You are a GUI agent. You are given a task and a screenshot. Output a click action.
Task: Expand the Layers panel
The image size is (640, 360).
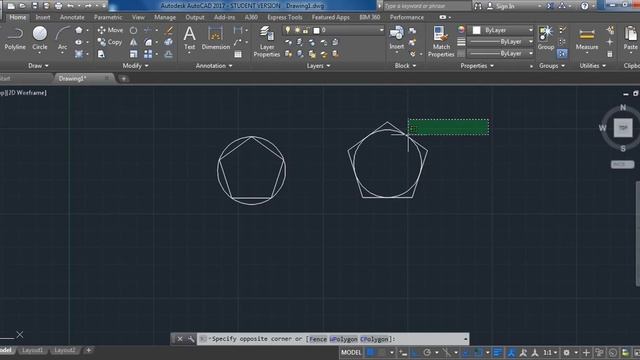[318, 65]
